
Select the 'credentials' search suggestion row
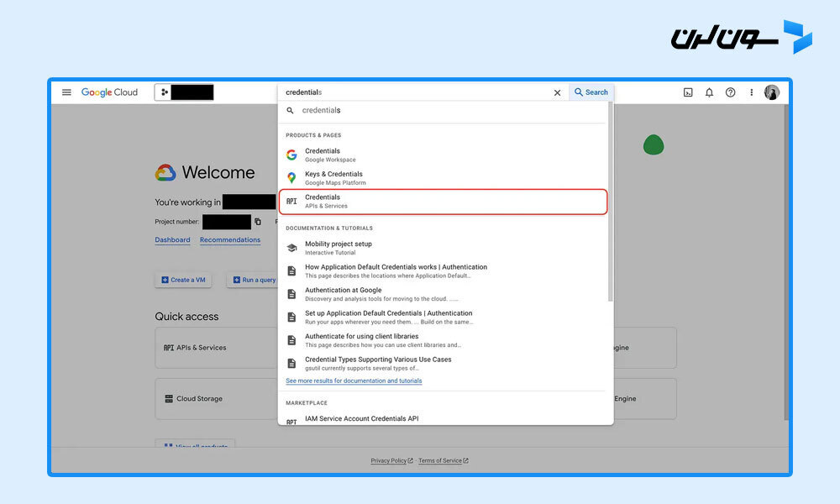click(444, 110)
